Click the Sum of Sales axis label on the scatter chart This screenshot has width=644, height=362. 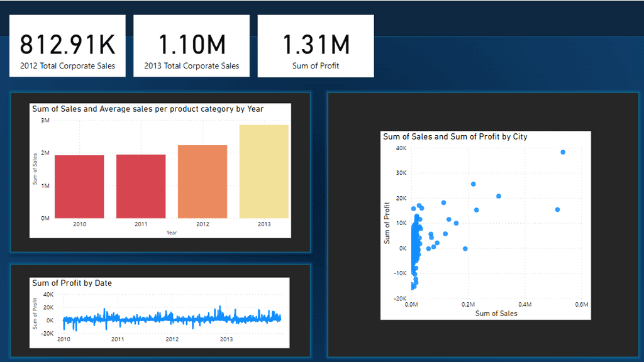coord(496,314)
